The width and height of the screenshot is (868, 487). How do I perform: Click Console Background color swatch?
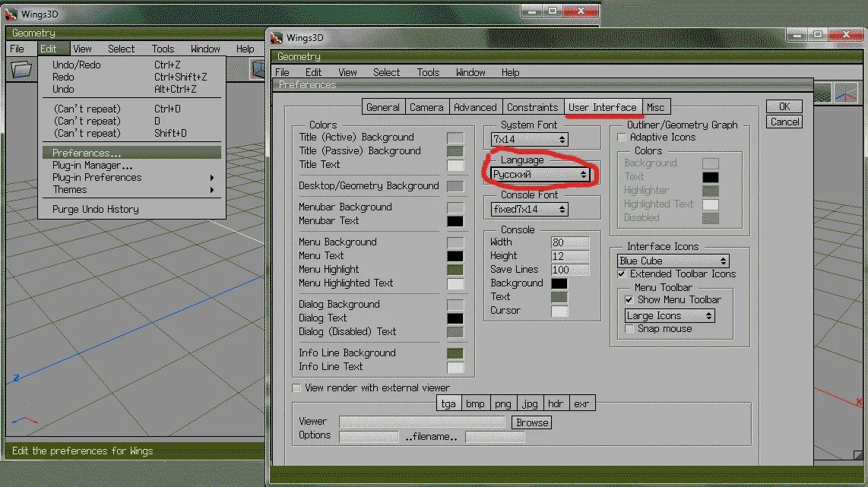tap(559, 283)
